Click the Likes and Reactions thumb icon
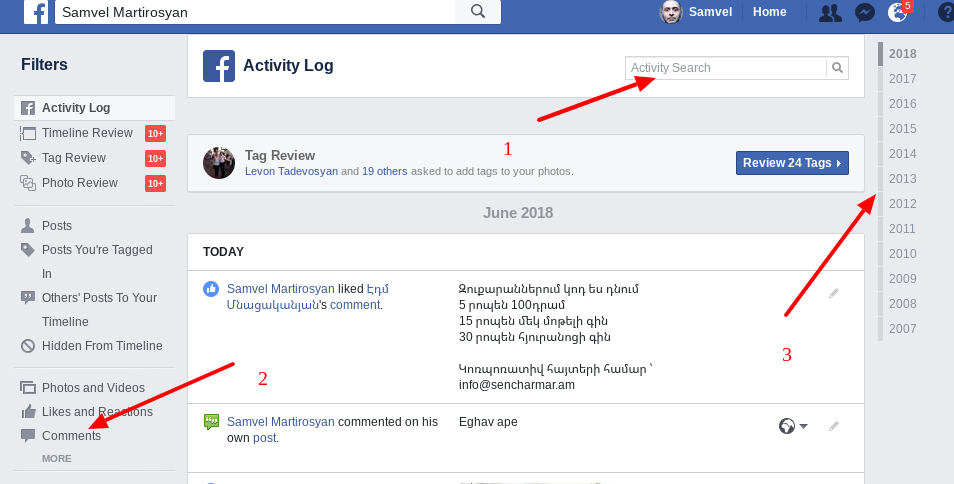The width and height of the screenshot is (954, 484). pos(28,412)
